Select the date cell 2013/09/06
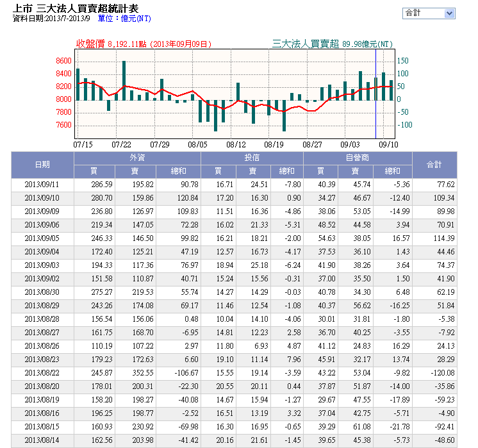The image size is (478, 448). coord(42,225)
